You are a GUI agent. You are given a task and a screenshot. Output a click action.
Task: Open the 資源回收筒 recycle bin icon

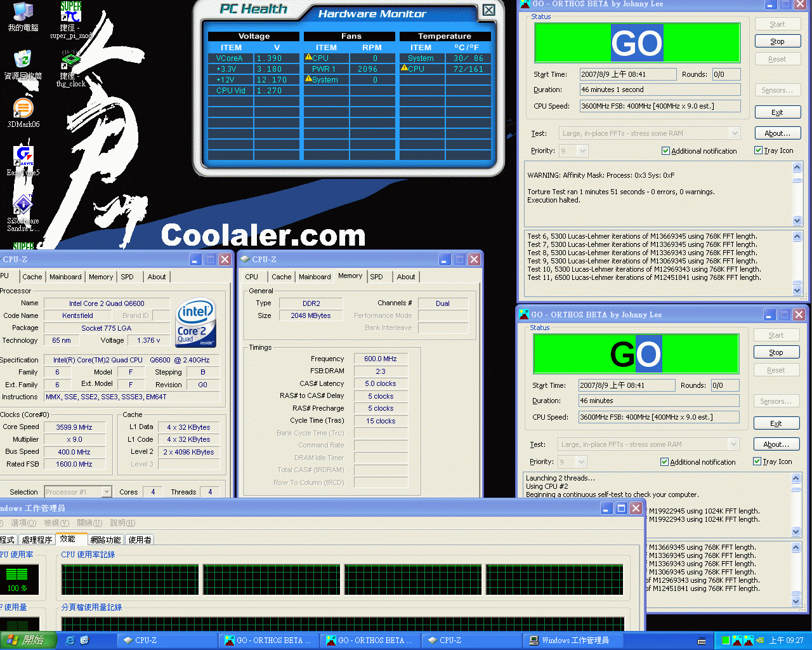23,64
